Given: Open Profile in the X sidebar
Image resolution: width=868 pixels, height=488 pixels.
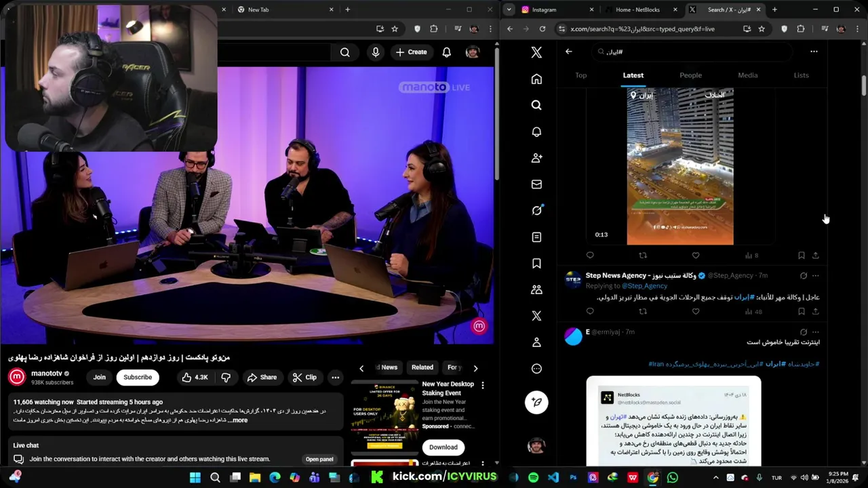Looking at the screenshot, I should click(536, 342).
